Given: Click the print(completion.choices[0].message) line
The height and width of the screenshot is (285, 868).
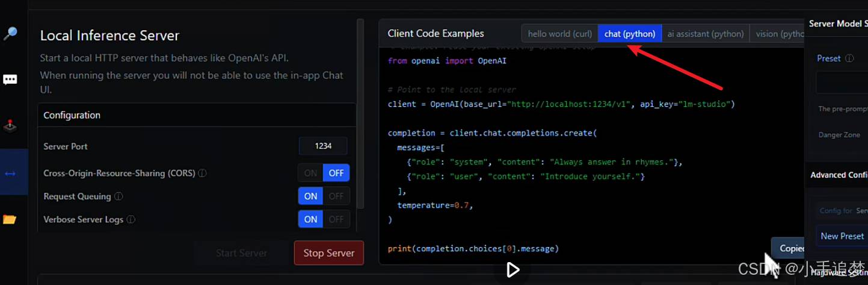Looking at the screenshot, I should [x=473, y=248].
